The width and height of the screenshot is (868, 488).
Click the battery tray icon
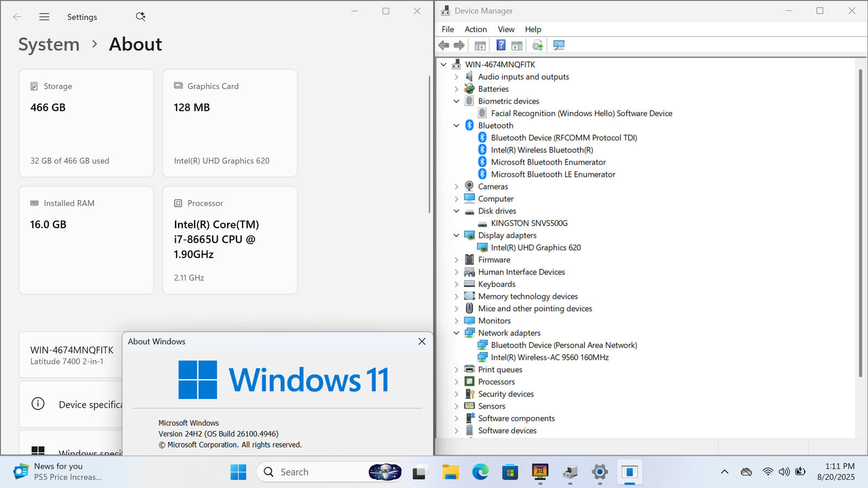[x=800, y=471]
